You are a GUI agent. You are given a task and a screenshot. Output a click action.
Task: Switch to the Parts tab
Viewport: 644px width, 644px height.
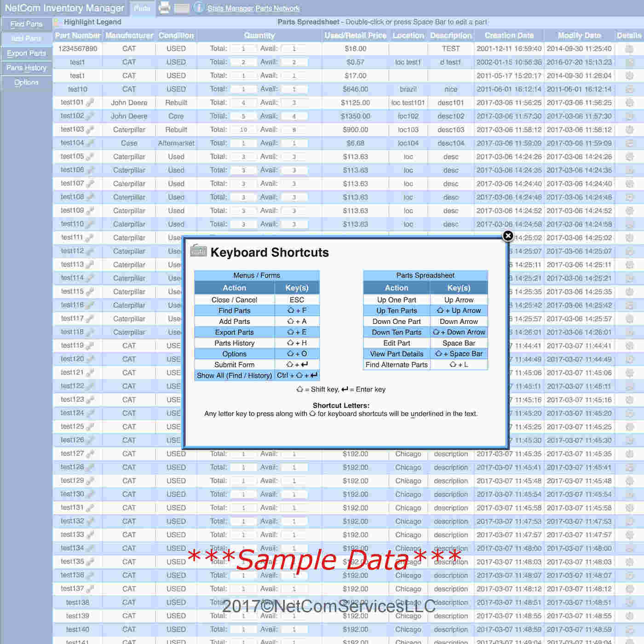(142, 8)
